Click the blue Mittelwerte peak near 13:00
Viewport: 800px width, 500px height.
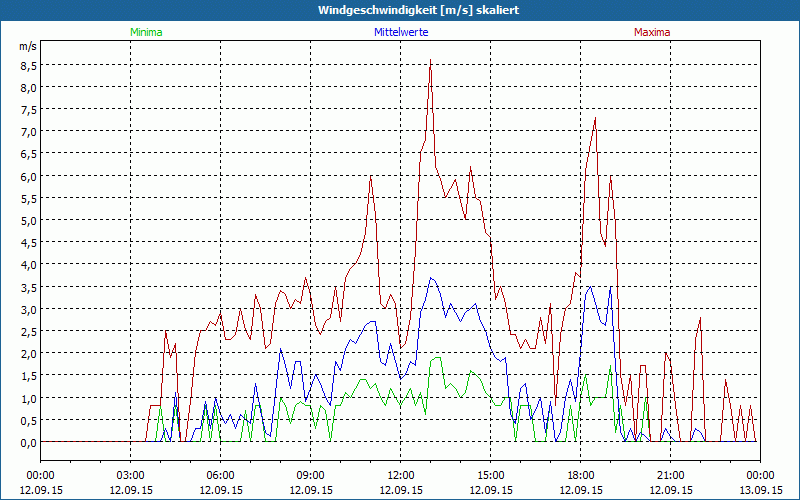tap(431, 278)
